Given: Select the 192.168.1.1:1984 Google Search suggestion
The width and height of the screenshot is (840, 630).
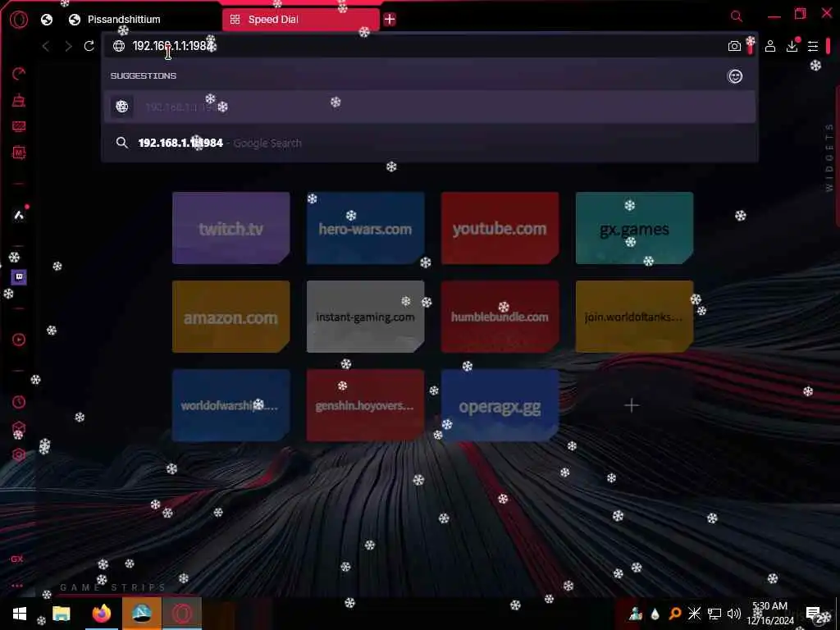Looking at the screenshot, I should (430, 143).
